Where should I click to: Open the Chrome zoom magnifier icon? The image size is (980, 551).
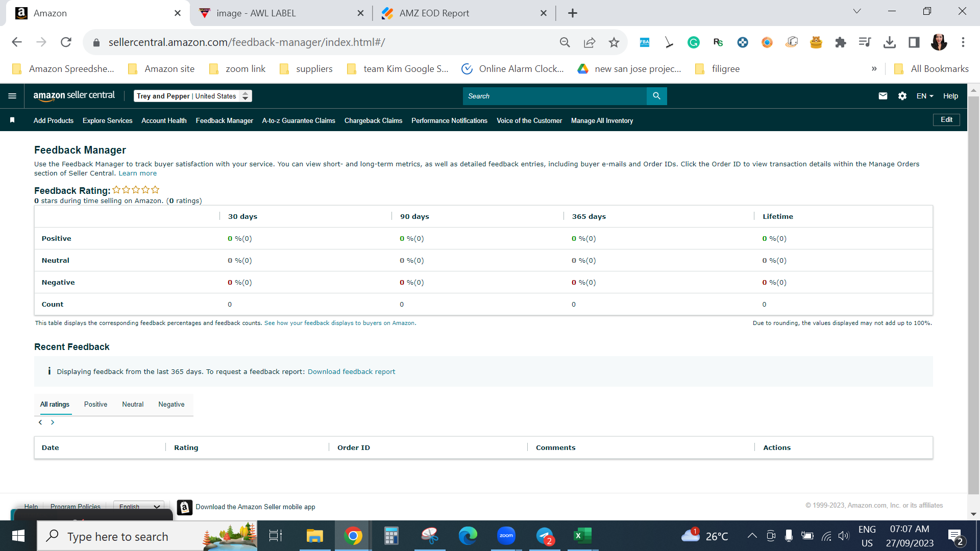point(565,42)
